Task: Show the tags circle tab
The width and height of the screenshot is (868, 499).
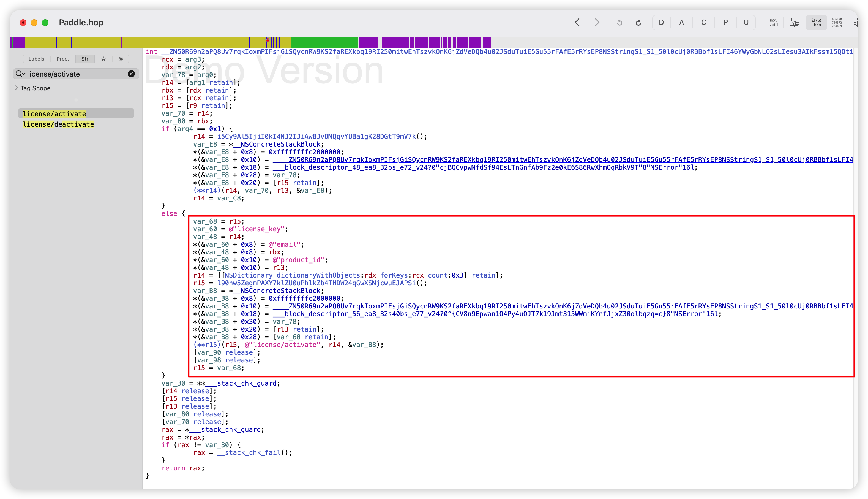Action: coord(121,59)
